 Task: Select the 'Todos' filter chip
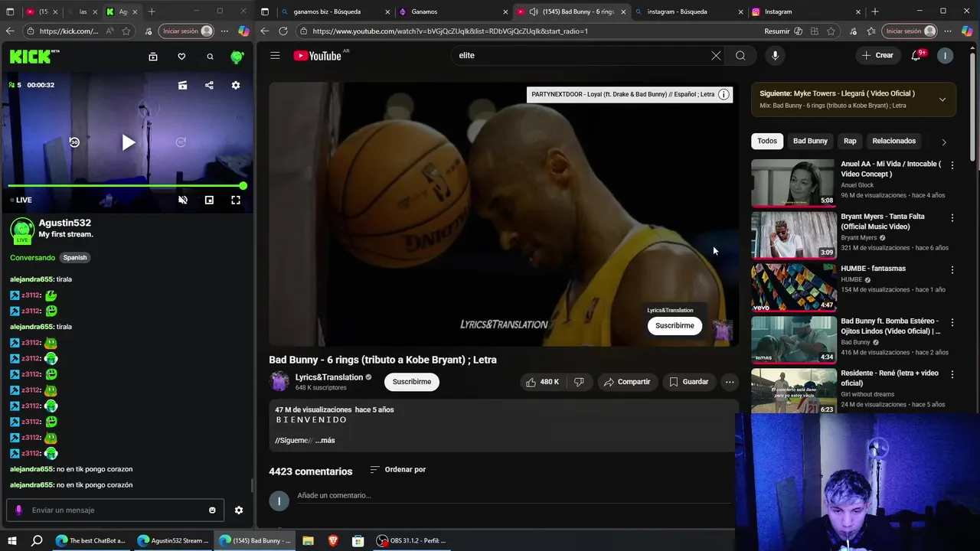[x=767, y=141]
